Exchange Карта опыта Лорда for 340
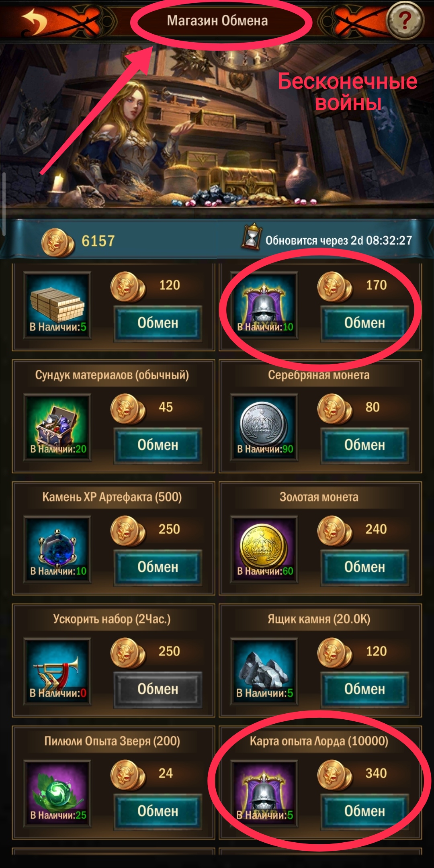The height and width of the screenshot is (868, 434). tap(364, 811)
